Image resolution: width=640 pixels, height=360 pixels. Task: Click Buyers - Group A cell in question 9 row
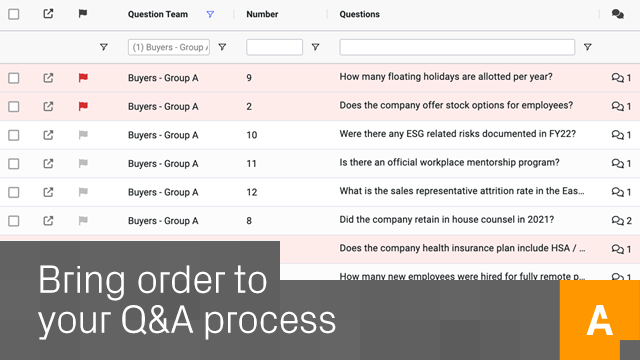163,78
